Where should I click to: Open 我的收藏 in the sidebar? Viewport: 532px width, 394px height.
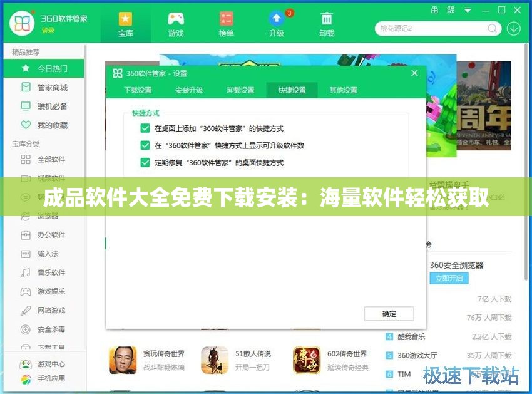44,125
